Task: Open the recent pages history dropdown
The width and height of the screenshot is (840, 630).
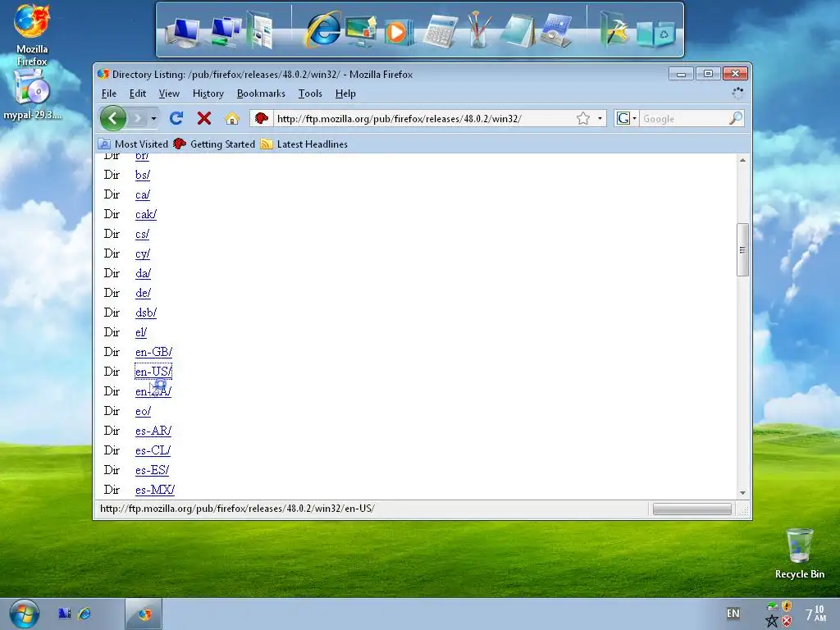Action: coord(153,118)
